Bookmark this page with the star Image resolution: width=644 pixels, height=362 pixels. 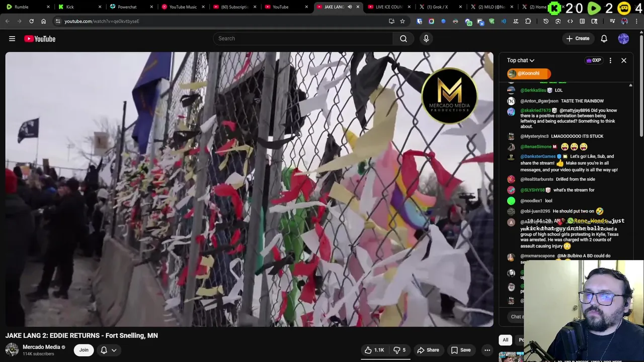[403, 21]
